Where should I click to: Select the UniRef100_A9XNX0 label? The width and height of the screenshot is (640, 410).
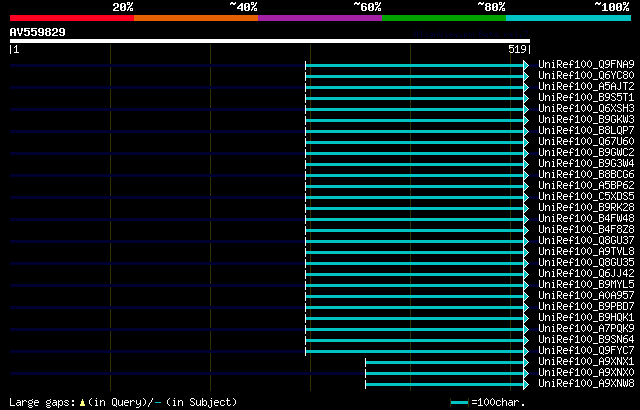(586, 373)
